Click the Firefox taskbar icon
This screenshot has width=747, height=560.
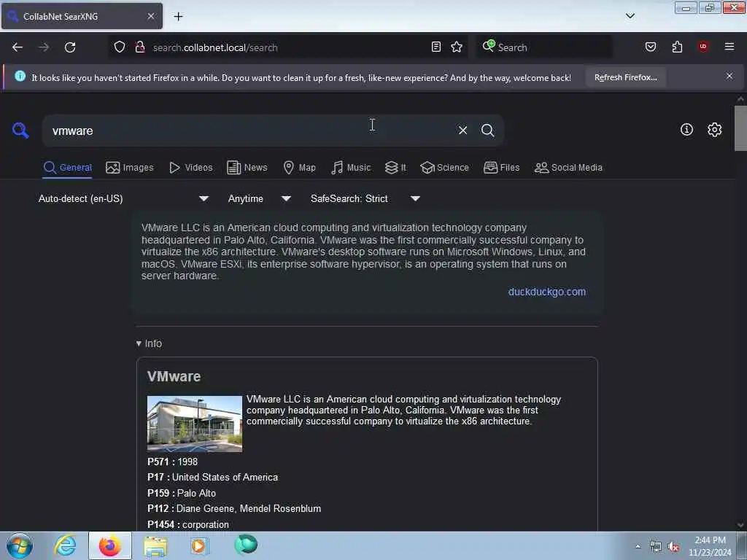[x=110, y=545]
